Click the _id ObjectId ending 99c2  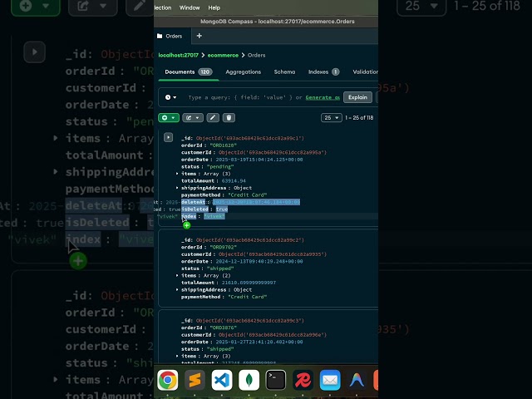click(250, 240)
